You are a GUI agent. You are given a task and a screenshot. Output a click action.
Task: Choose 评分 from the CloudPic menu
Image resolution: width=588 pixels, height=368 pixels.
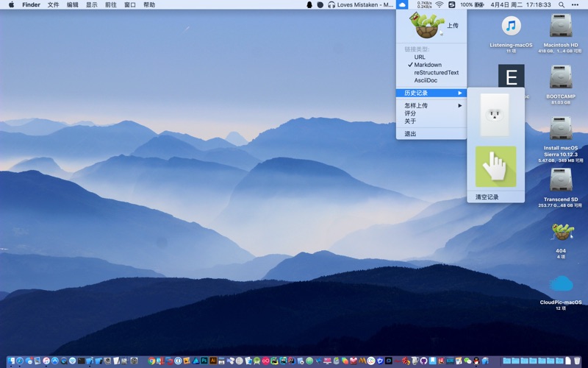click(410, 113)
